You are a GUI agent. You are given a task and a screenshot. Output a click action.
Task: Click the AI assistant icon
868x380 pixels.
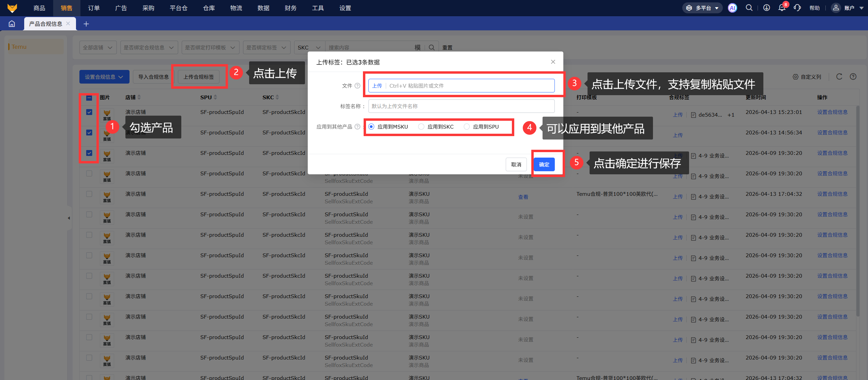(x=732, y=8)
